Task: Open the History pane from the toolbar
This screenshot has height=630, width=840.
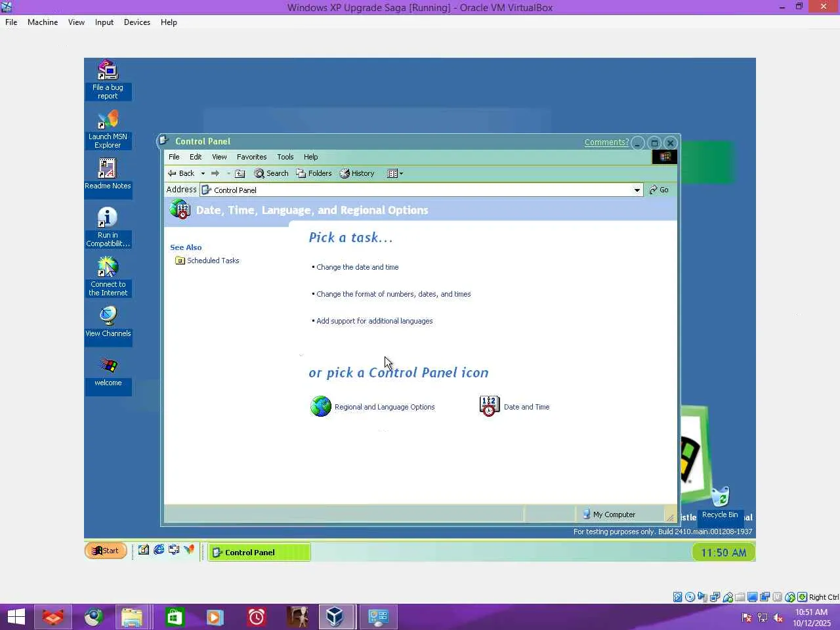Action: 357,173
